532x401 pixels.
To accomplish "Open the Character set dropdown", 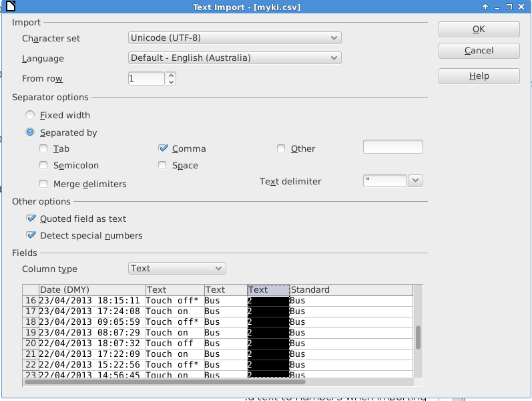I will [x=234, y=38].
